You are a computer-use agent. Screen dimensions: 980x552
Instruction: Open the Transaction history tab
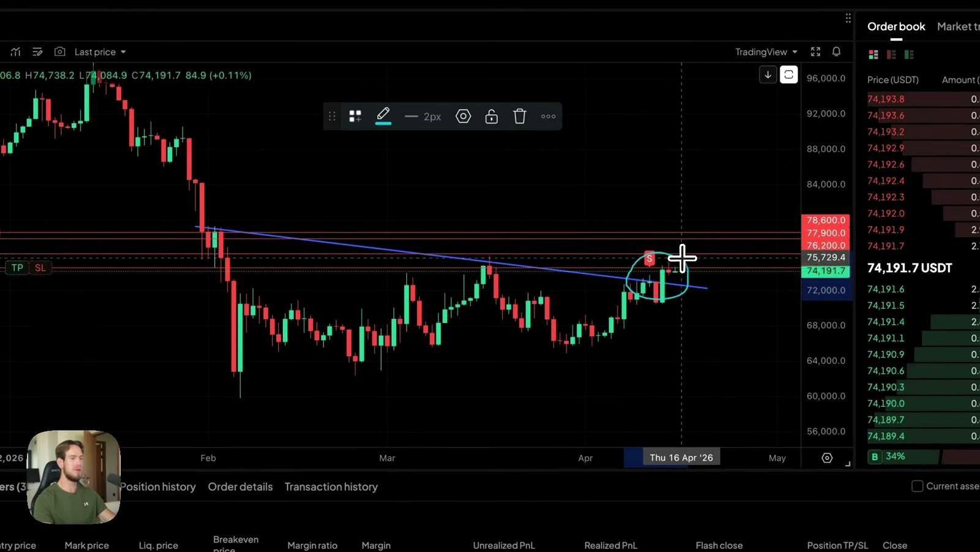331,486
